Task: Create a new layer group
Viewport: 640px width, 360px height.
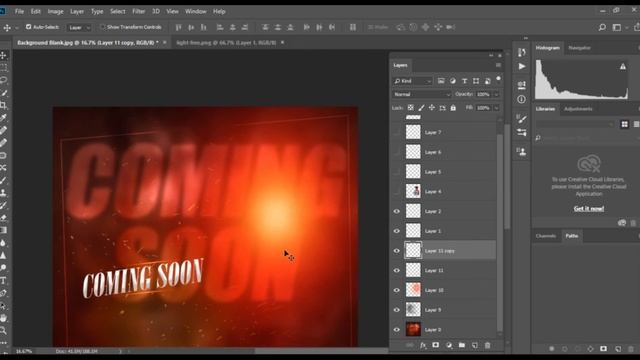Action: (x=462, y=345)
